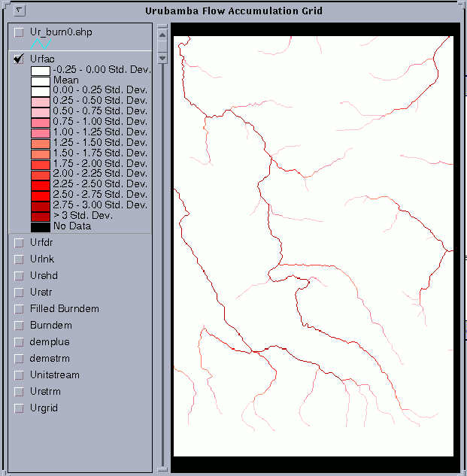Show the Urlnk layer via its checkbox
467x476 pixels.
click(x=19, y=259)
